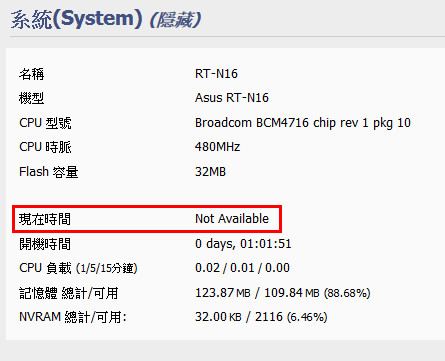Screen dimensions: 445x361
Task: Click the 機型 label
Action: pos(32,98)
